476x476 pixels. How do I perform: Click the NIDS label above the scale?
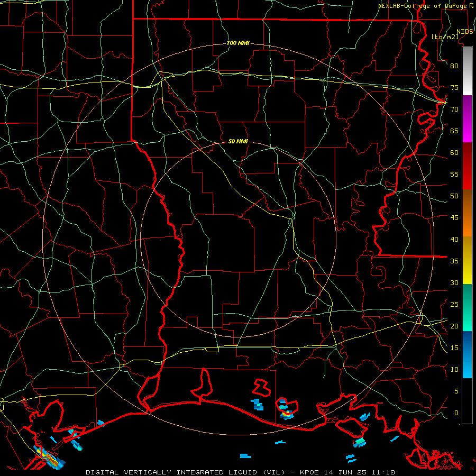[x=464, y=32]
